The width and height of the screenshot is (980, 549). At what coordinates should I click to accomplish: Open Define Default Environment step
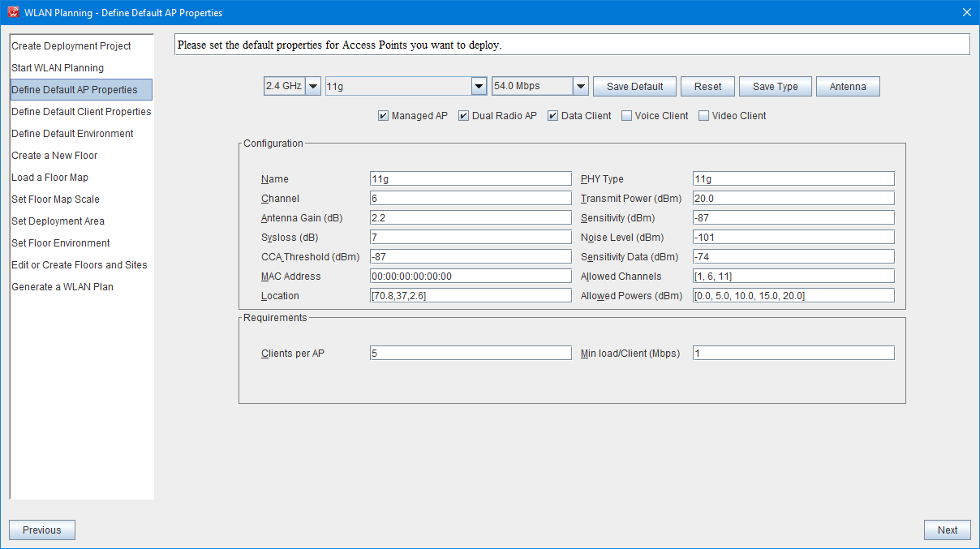click(x=81, y=134)
